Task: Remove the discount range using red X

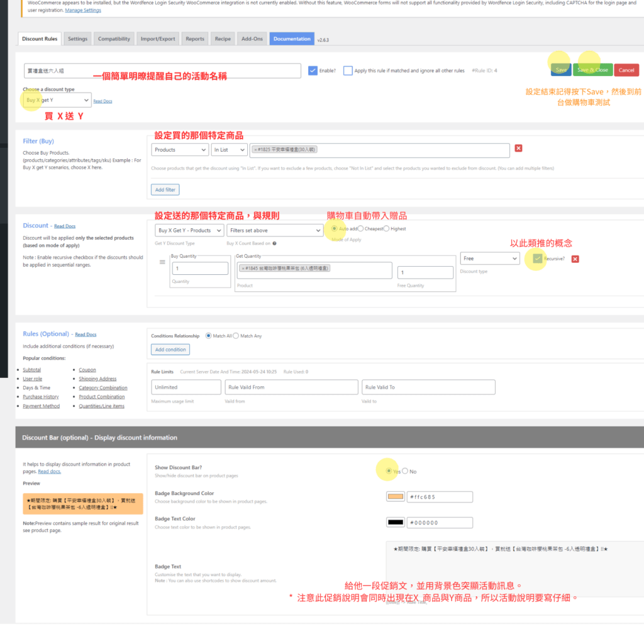Action: pos(575,259)
